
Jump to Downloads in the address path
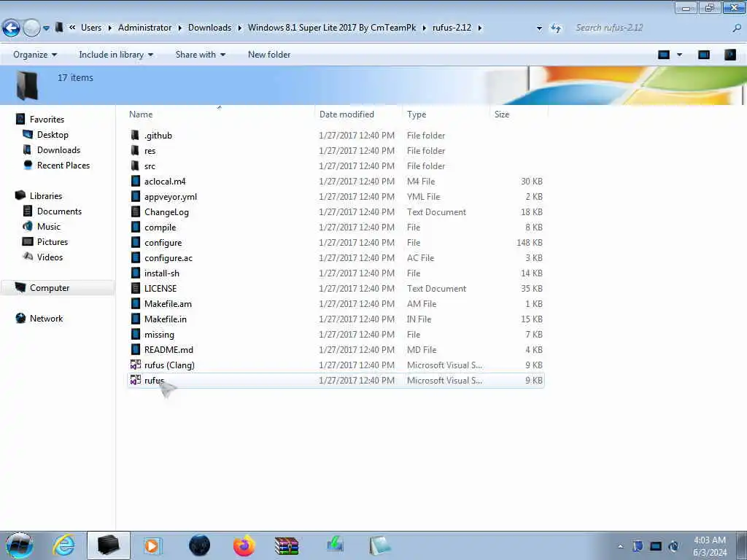(x=209, y=28)
